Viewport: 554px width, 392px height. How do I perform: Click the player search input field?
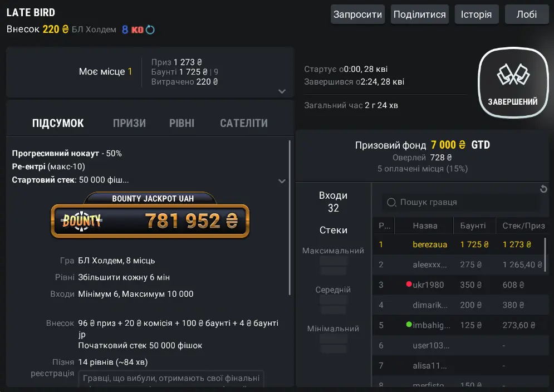tap(465, 202)
